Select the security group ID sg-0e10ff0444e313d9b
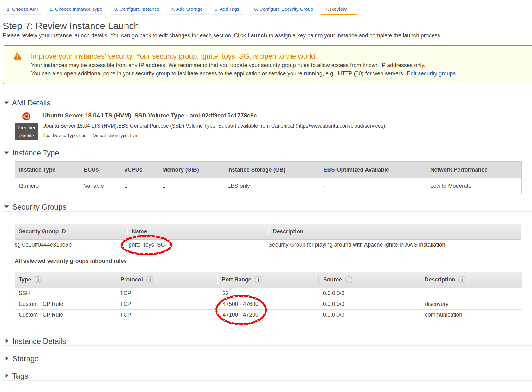The height and width of the screenshot is (392, 532). (x=43, y=245)
